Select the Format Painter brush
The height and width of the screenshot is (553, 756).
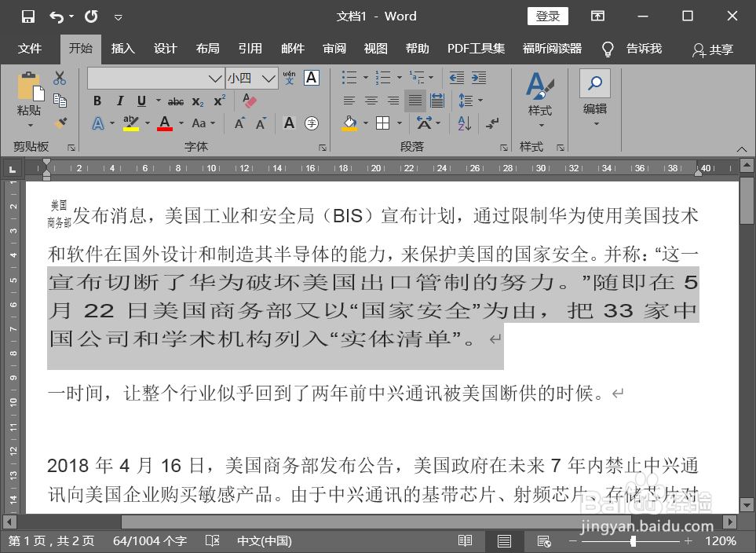click(x=60, y=123)
